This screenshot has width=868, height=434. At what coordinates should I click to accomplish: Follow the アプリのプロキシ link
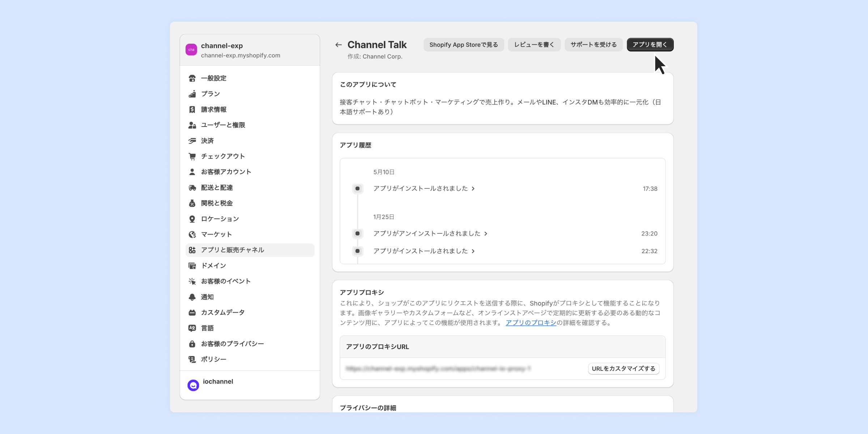pyautogui.click(x=531, y=323)
